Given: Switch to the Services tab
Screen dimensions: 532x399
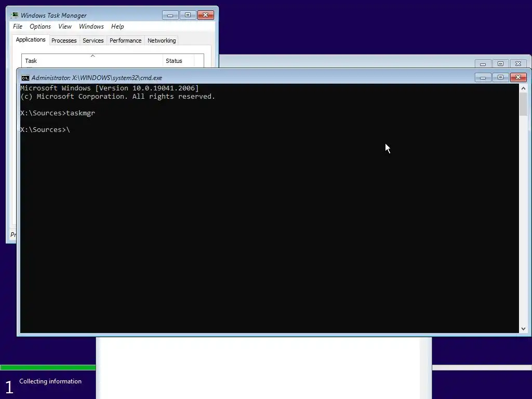Looking at the screenshot, I should pyautogui.click(x=93, y=41).
